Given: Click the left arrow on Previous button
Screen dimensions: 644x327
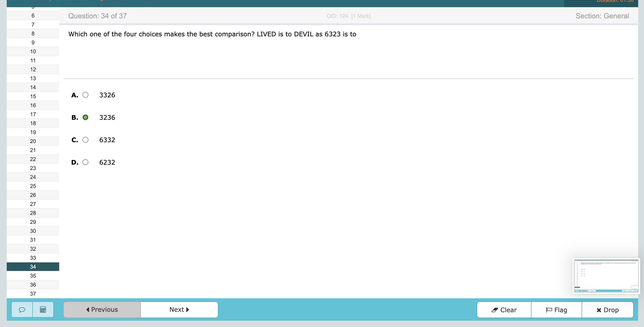Looking at the screenshot, I should point(87,309).
